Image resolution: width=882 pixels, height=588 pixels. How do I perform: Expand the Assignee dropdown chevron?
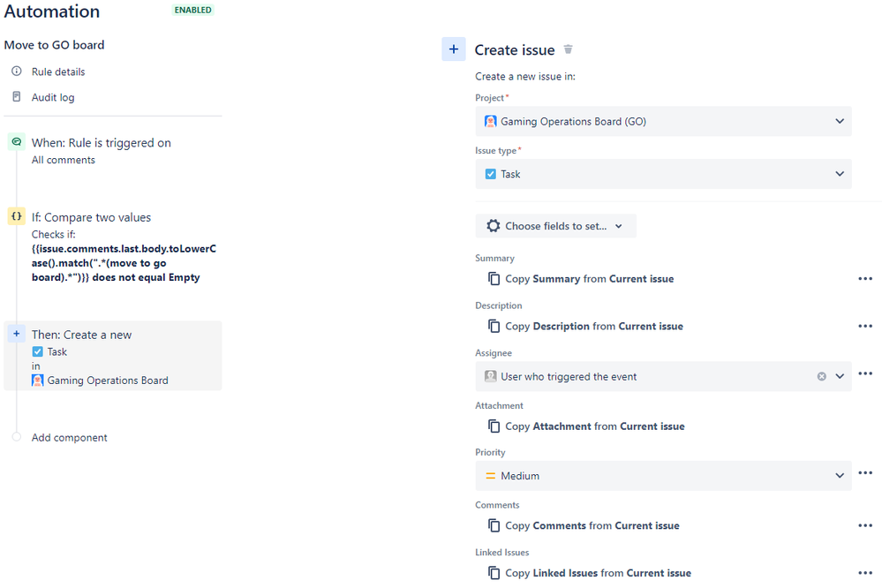tap(840, 376)
